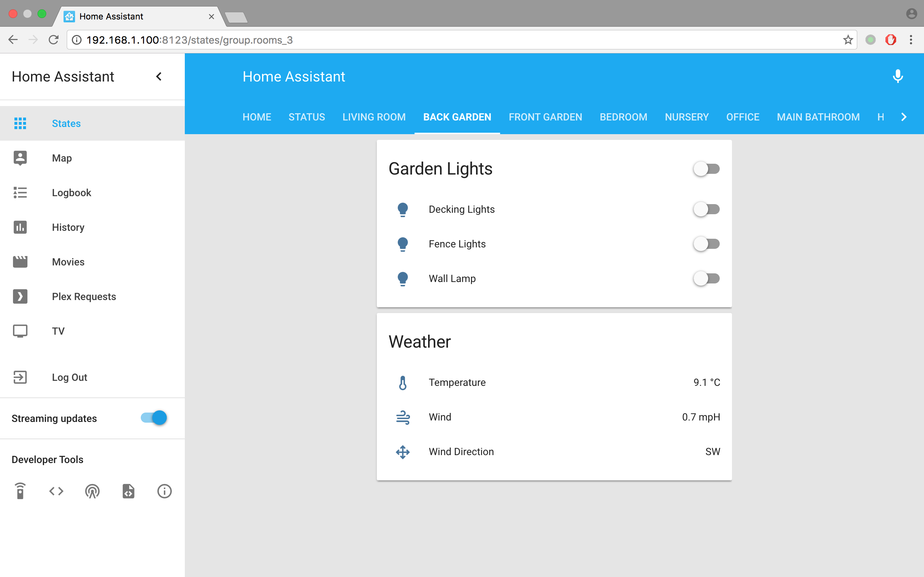Switch on the Wall Lamp toggle
Viewport: 924px width, 577px height.
[706, 278]
